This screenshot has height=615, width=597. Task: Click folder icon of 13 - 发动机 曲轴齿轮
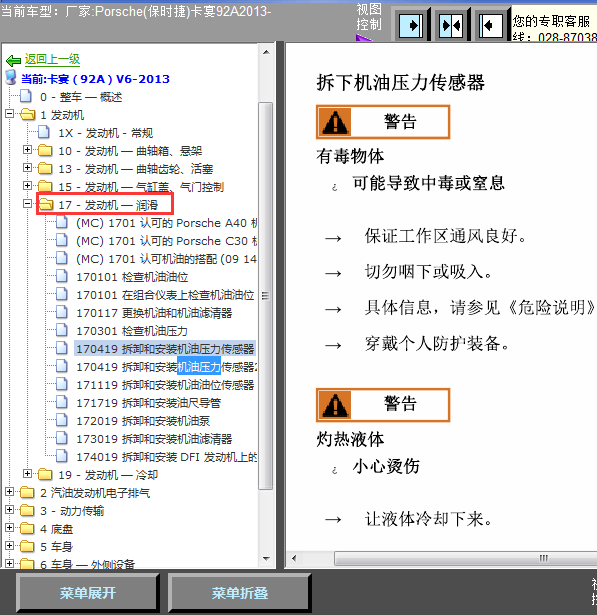45,168
